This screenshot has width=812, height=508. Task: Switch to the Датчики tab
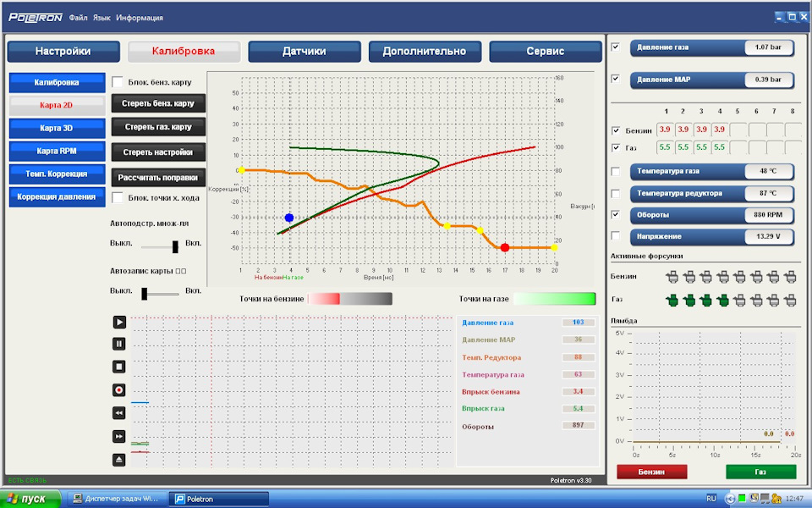[304, 52]
